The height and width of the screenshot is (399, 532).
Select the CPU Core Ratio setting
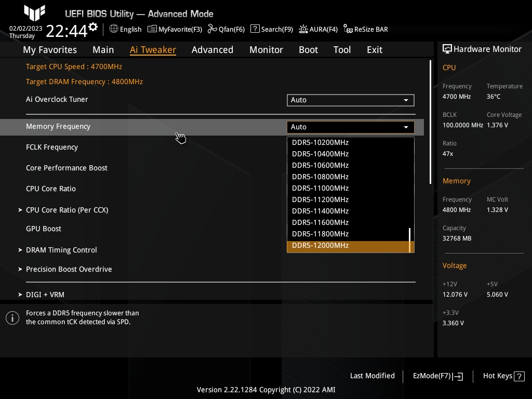click(x=51, y=189)
